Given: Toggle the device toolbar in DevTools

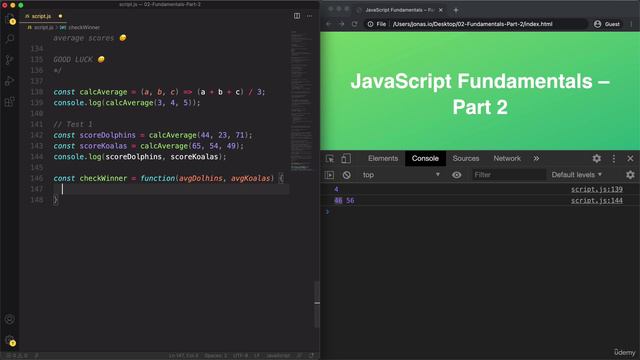Looking at the screenshot, I should pyautogui.click(x=346, y=158).
